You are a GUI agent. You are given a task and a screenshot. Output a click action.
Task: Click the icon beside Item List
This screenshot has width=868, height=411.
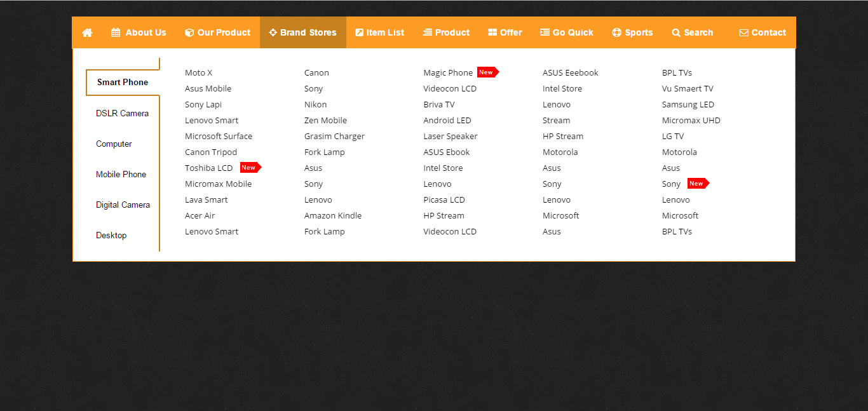360,32
